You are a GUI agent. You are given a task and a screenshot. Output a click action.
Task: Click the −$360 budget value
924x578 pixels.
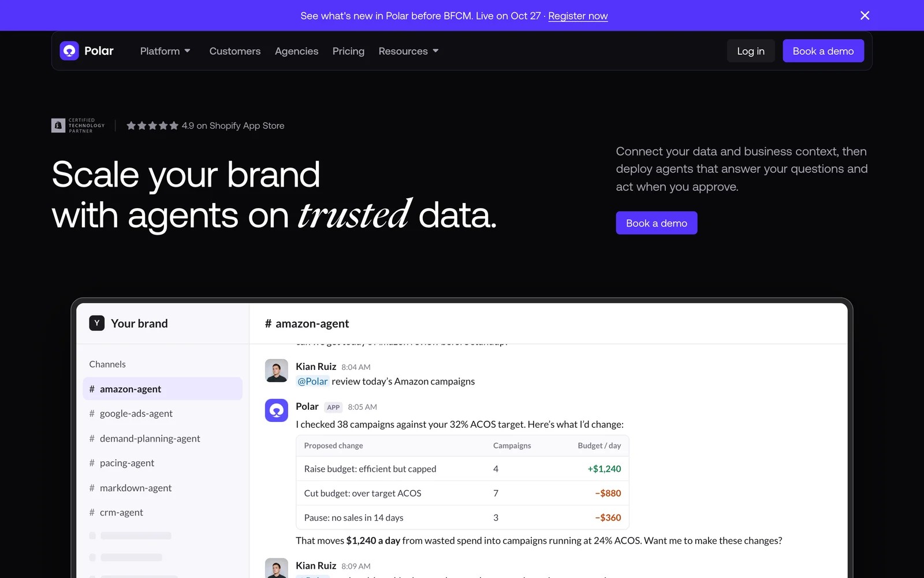click(608, 517)
